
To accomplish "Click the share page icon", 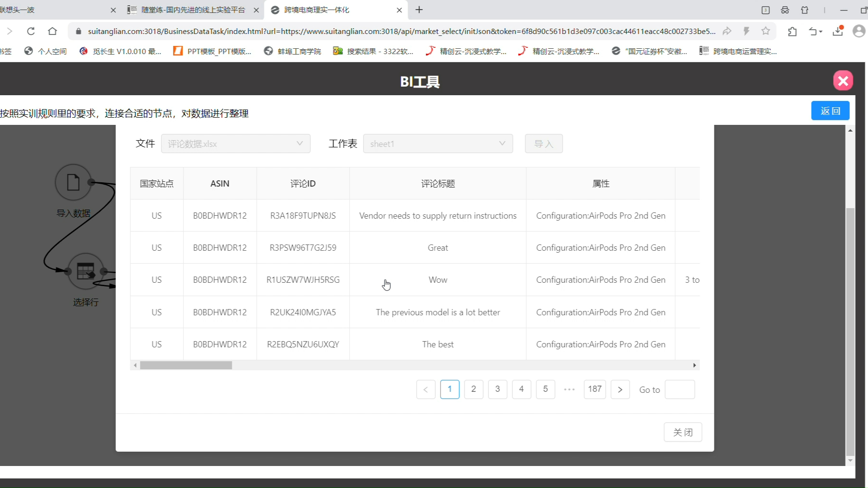I will pos(727,31).
